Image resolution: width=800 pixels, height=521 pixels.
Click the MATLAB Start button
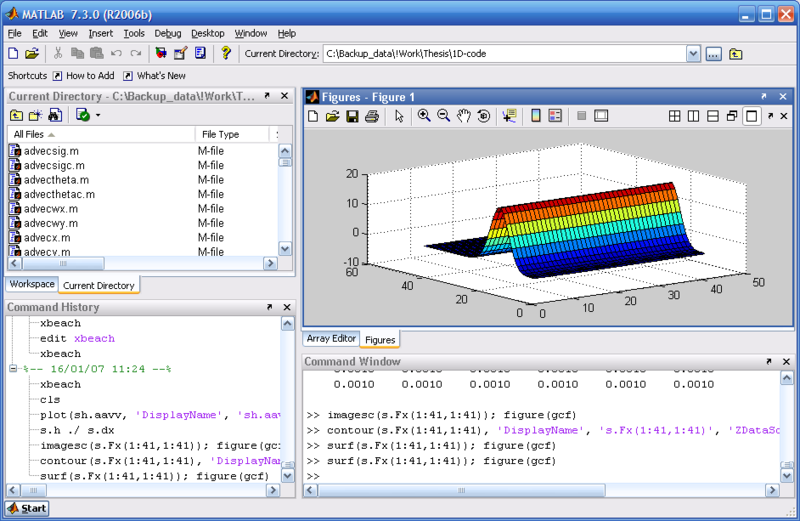tap(27, 508)
